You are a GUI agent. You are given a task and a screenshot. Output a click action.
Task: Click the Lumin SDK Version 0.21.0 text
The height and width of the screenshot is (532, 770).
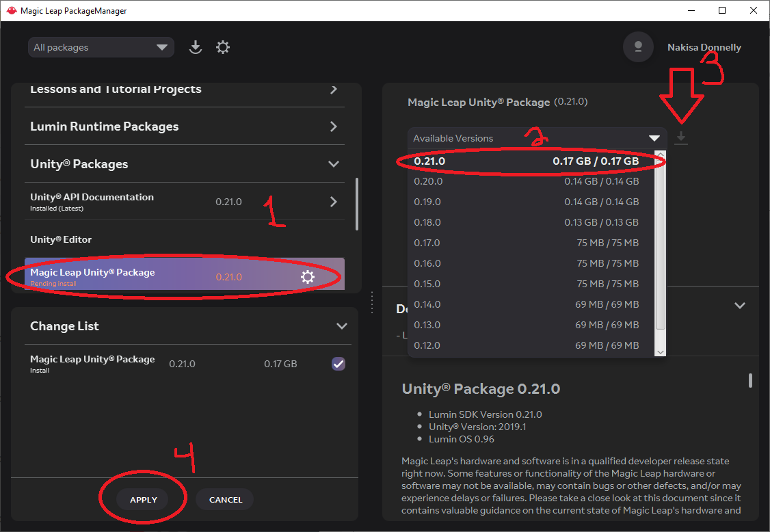pyautogui.click(x=485, y=414)
